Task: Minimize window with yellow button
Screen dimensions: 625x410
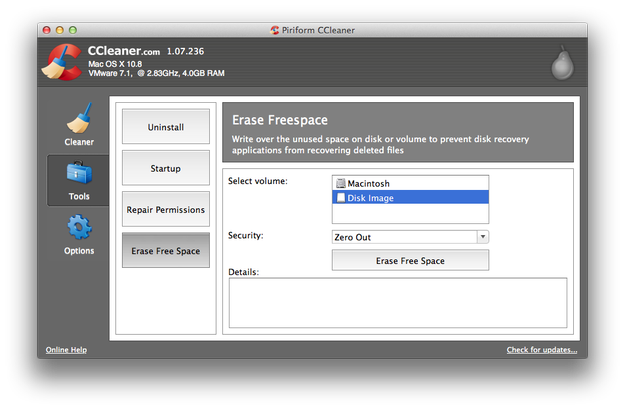Action: (x=60, y=30)
